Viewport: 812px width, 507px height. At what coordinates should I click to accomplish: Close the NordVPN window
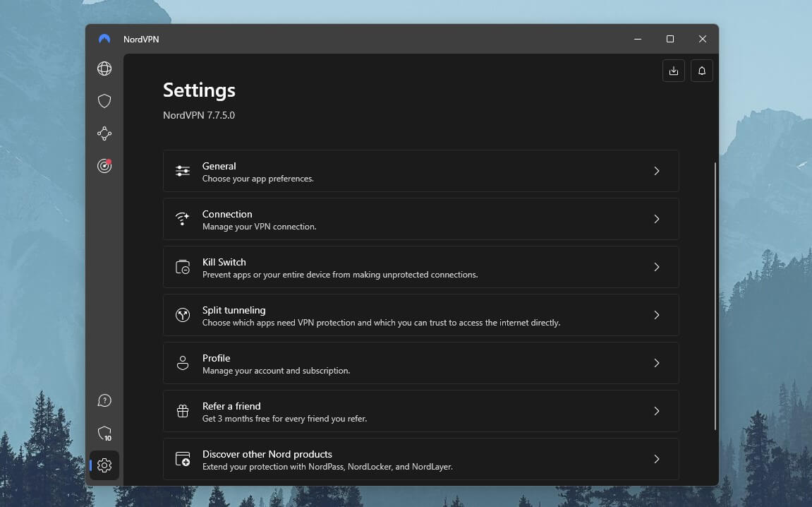702,39
